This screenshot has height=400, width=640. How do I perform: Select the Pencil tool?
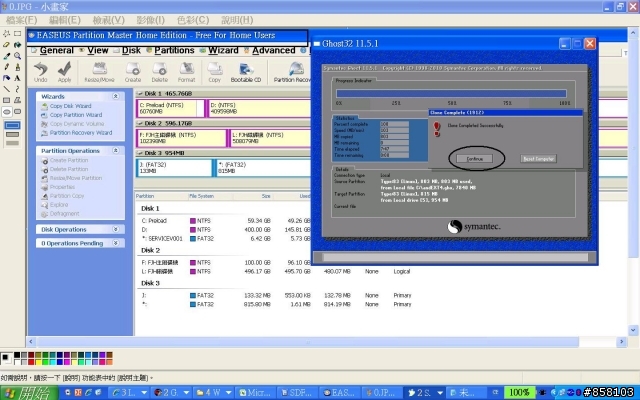7,67
